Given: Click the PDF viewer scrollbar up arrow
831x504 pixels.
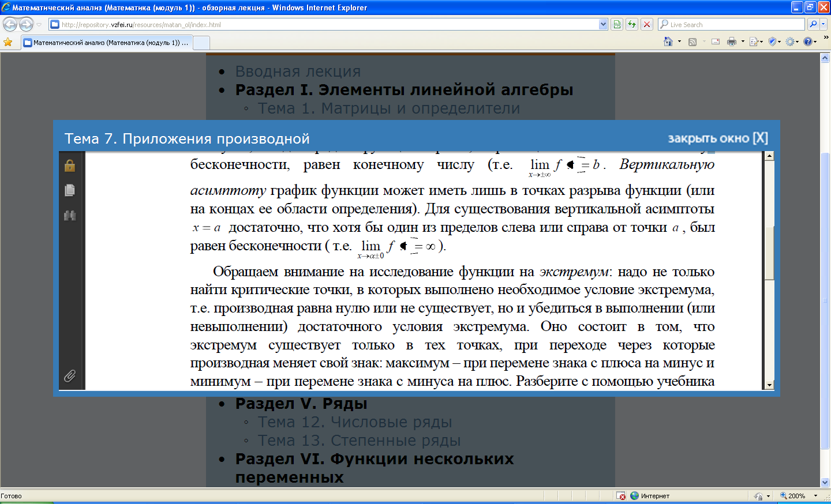Looking at the screenshot, I should pos(769,156).
